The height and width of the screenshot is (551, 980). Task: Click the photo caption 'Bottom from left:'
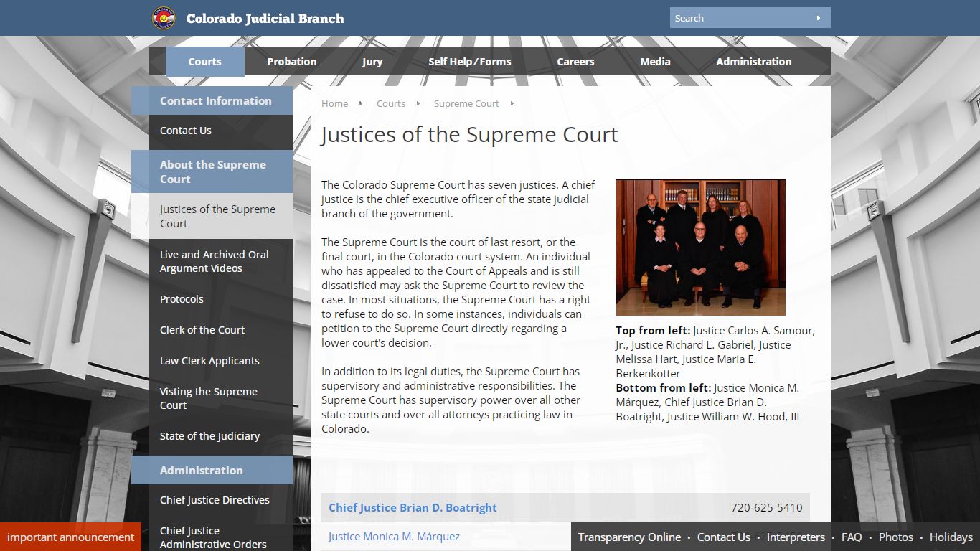click(664, 388)
